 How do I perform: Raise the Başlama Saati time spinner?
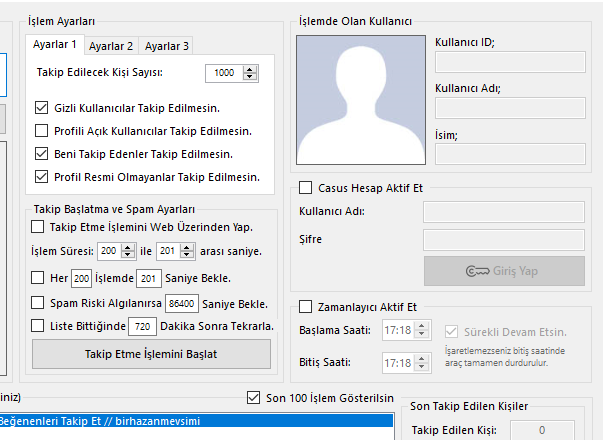(x=421, y=327)
